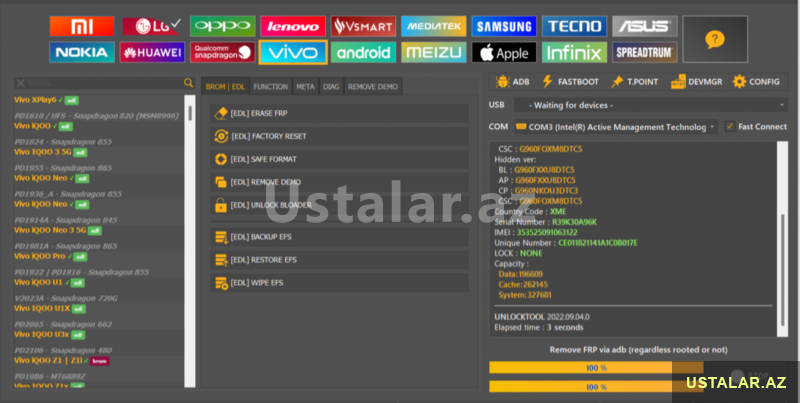Click the unique number CE01182114A1C0B017E

(597, 243)
